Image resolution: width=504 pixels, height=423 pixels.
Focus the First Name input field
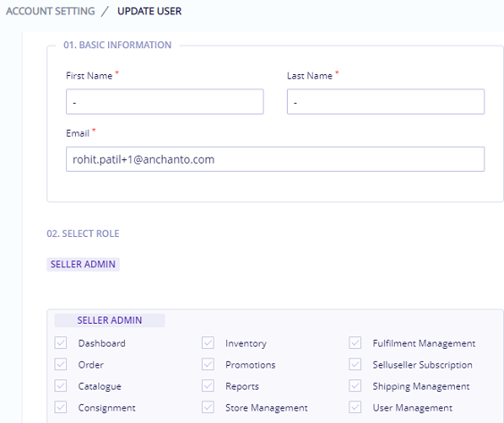[x=165, y=102]
